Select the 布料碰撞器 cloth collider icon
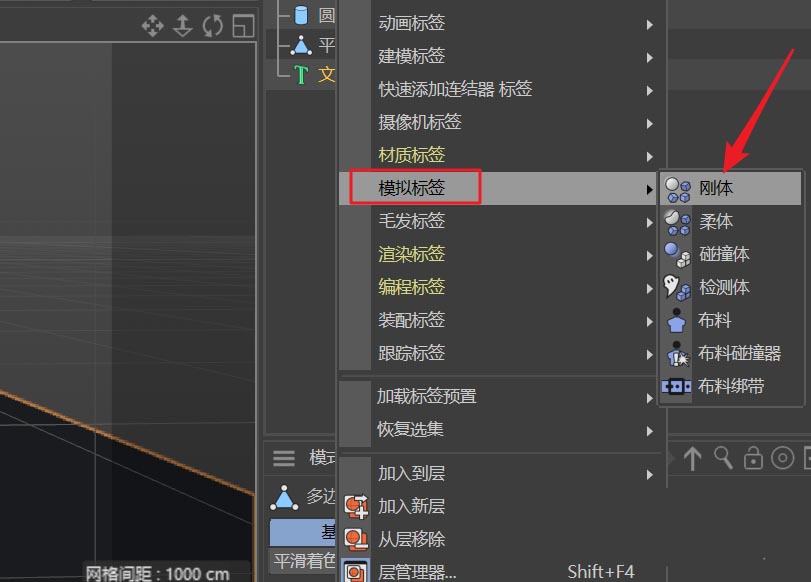 pos(675,353)
